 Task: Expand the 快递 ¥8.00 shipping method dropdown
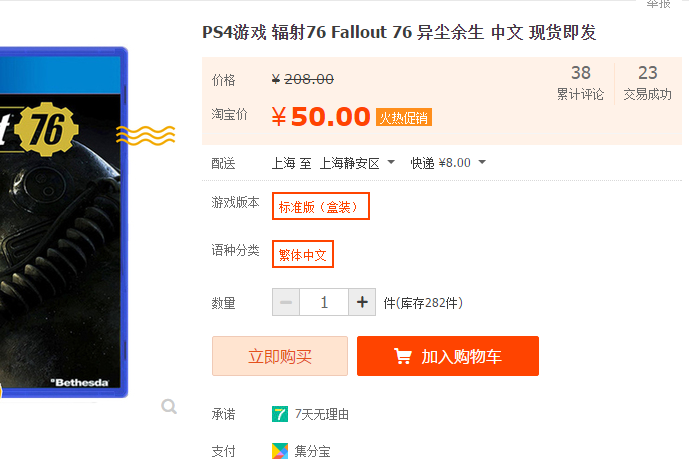coord(448,163)
